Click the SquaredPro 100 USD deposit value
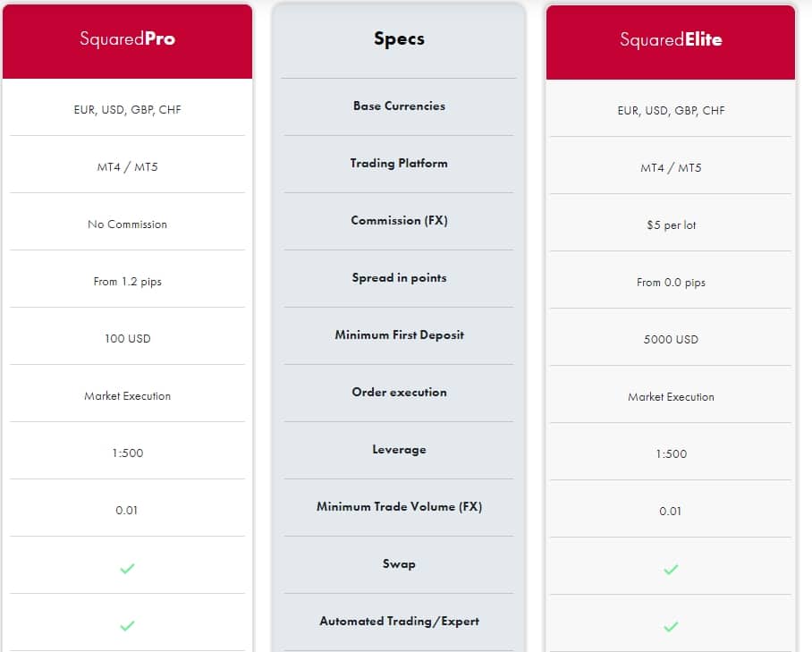Screen dimensions: 812x652 click(127, 339)
